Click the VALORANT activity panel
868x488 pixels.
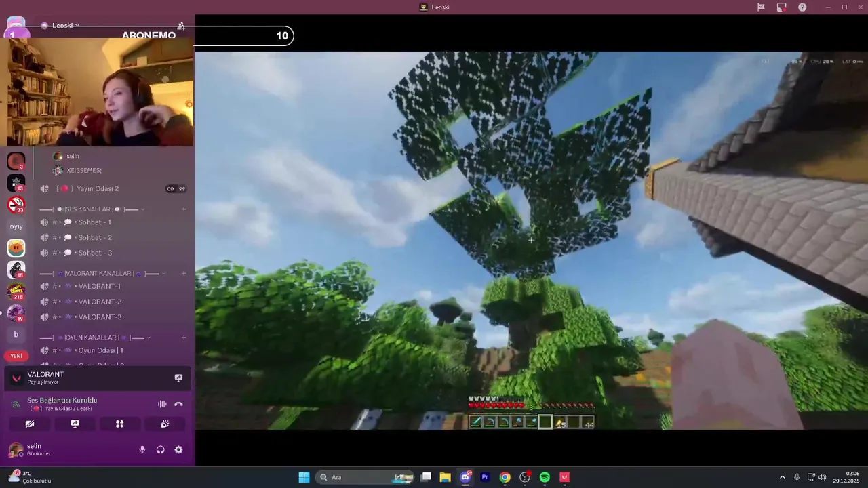coord(98,378)
